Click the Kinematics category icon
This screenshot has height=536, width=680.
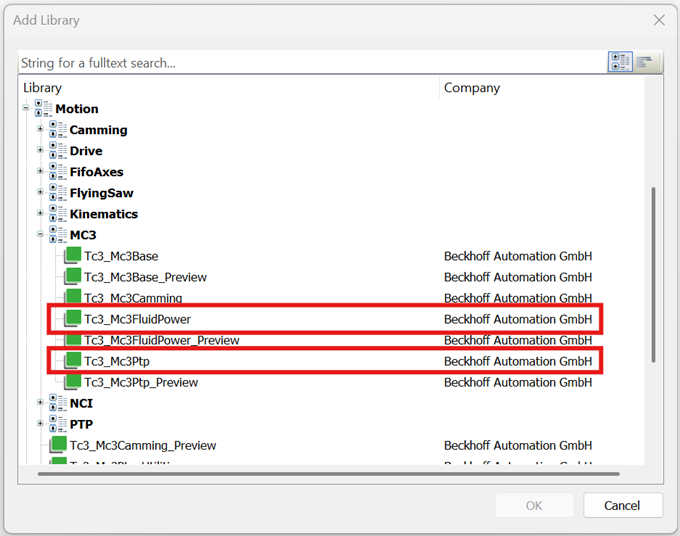click(58, 213)
